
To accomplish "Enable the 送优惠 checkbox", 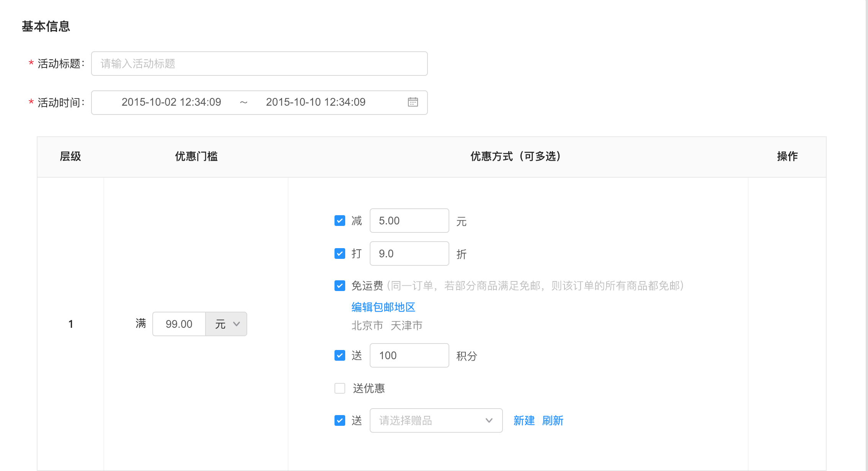I will pyautogui.click(x=339, y=388).
